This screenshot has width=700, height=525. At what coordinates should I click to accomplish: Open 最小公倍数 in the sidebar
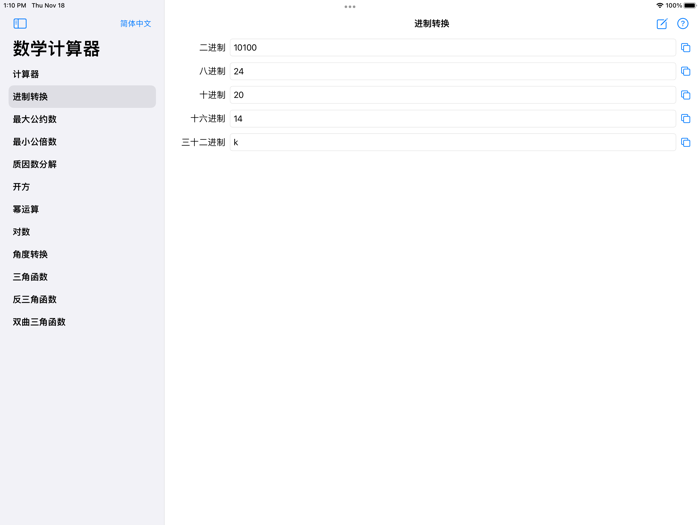(x=82, y=142)
